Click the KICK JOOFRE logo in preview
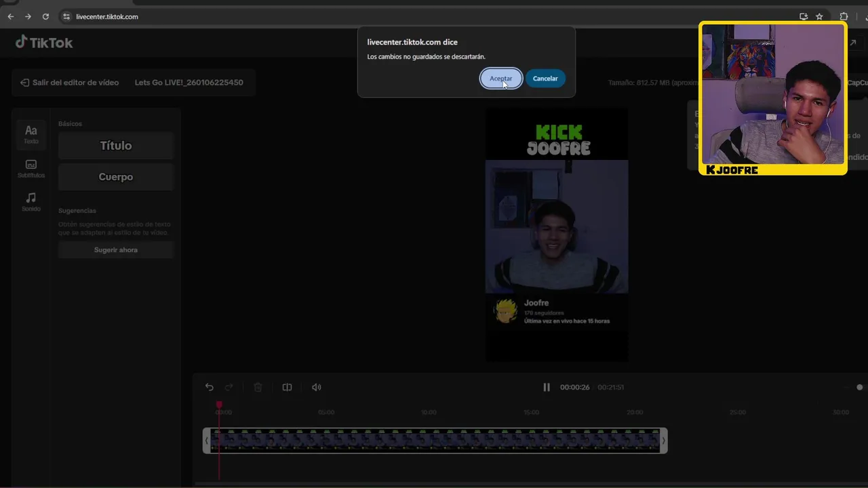This screenshot has height=488, width=868. [x=558, y=139]
